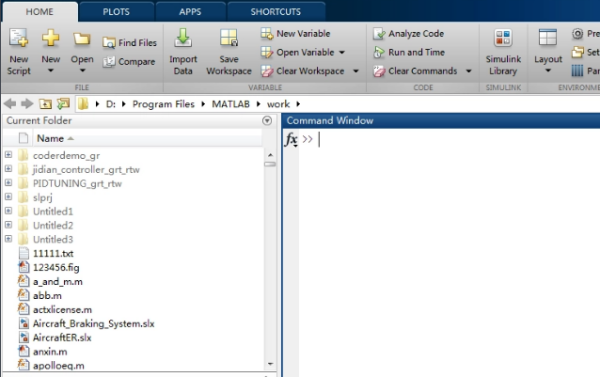Go up one folder level
The height and width of the screenshot is (377, 600).
45,104
